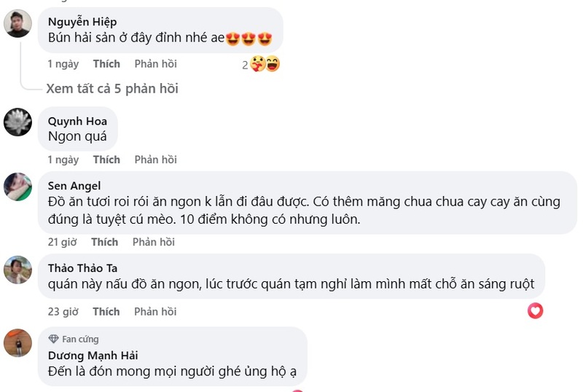Click Phản hồi under Quynh Hoa's comment
Viewport: 583px width, 392px height.
click(x=155, y=160)
